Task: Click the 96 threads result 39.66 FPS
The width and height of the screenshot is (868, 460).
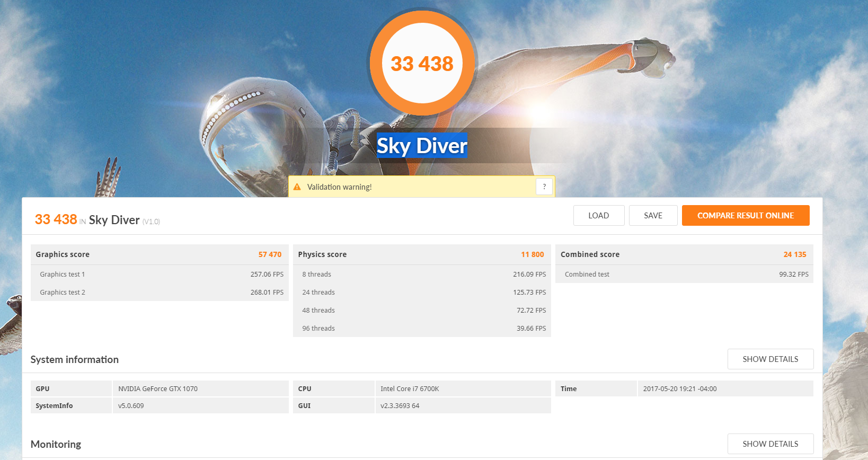Action: (532, 329)
